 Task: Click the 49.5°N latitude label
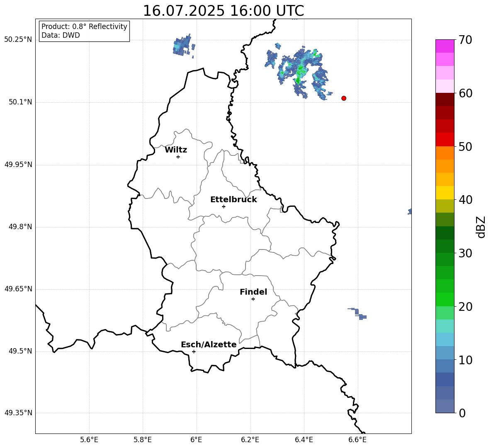[x=20, y=351]
